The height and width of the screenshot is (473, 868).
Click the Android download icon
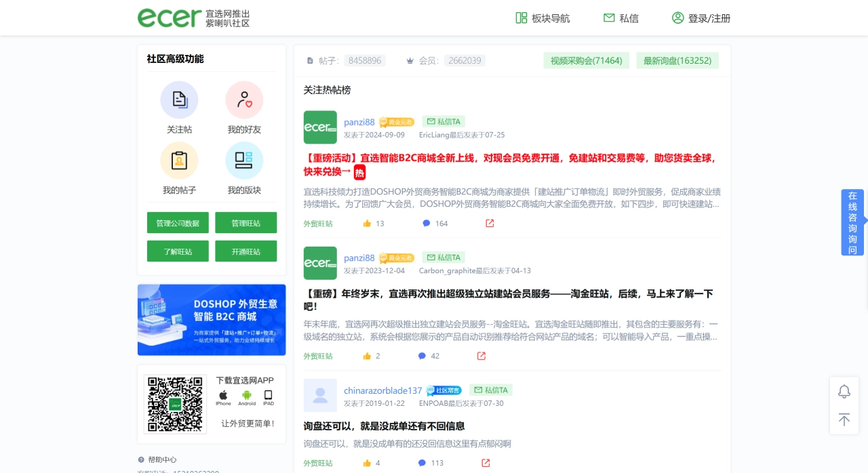pyautogui.click(x=247, y=398)
